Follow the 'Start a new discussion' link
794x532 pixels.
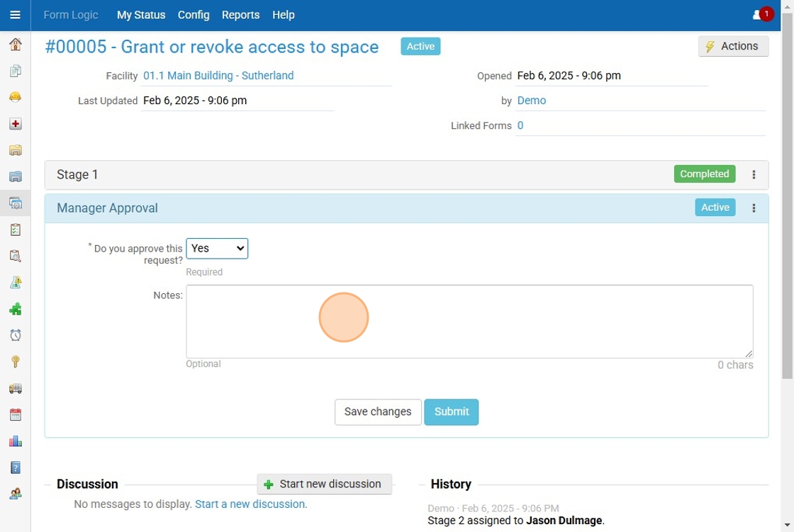point(251,504)
